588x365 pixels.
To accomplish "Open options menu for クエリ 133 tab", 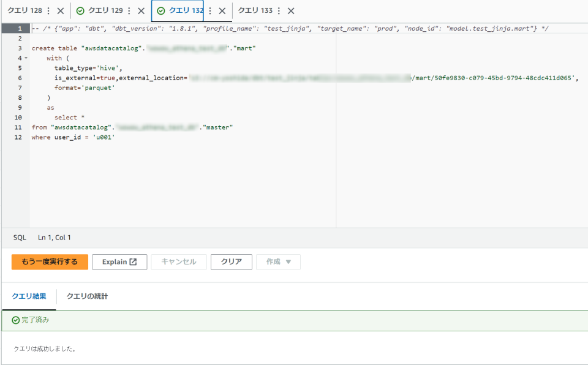I will [x=279, y=11].
